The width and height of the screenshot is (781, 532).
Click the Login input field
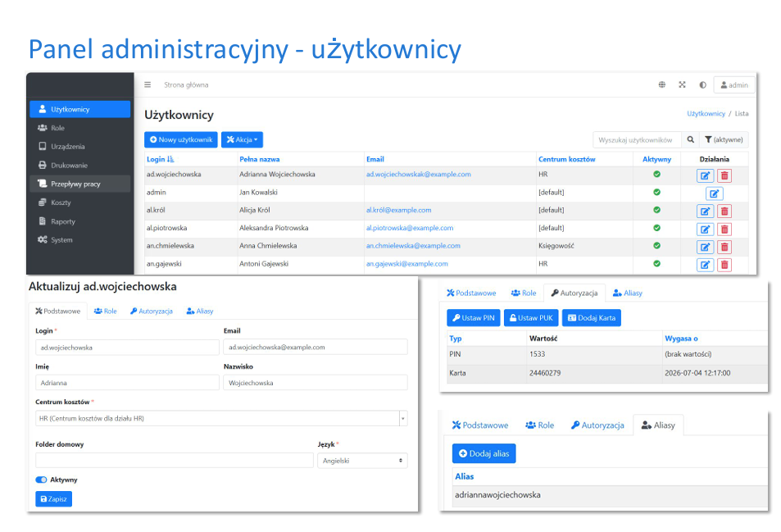[x=127, y=348]
